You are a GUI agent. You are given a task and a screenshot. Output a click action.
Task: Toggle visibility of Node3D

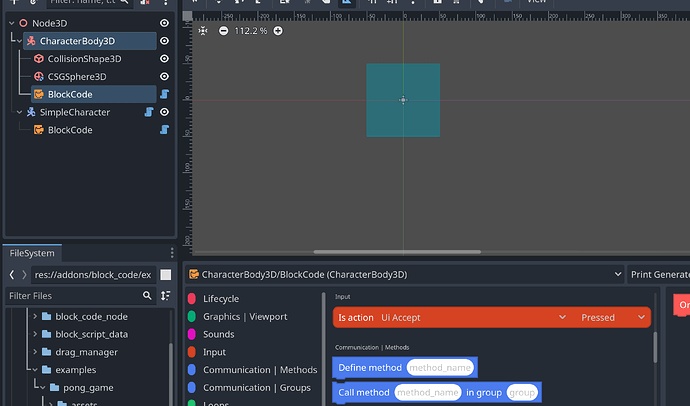point(165,22)
